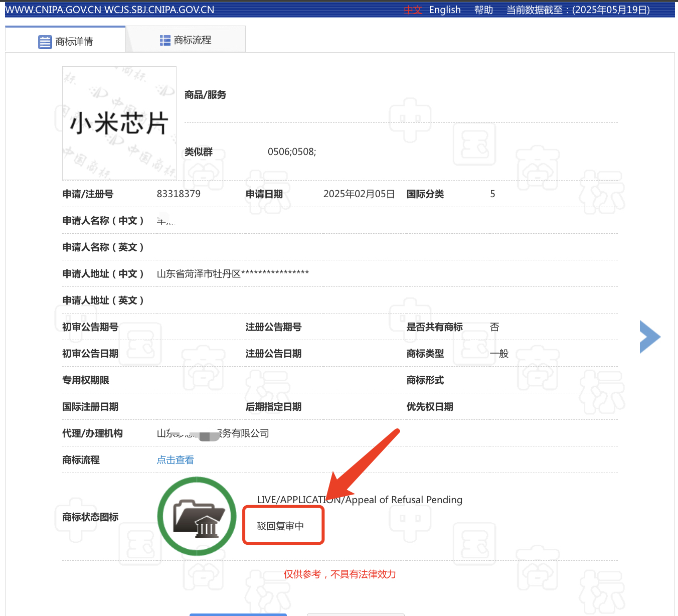Select the address text 山东省菏泽市牡丹区
Viewport: 678px width, 616px height.
tap(199, 274)
